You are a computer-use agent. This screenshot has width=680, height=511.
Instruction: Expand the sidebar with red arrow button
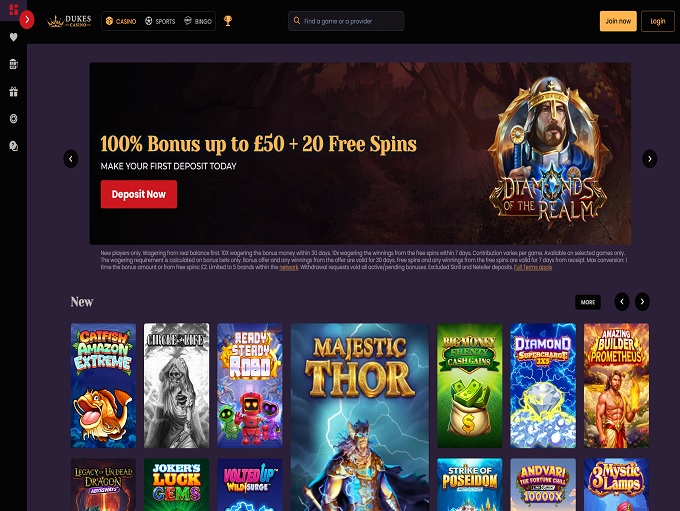[x=27, y=20]
